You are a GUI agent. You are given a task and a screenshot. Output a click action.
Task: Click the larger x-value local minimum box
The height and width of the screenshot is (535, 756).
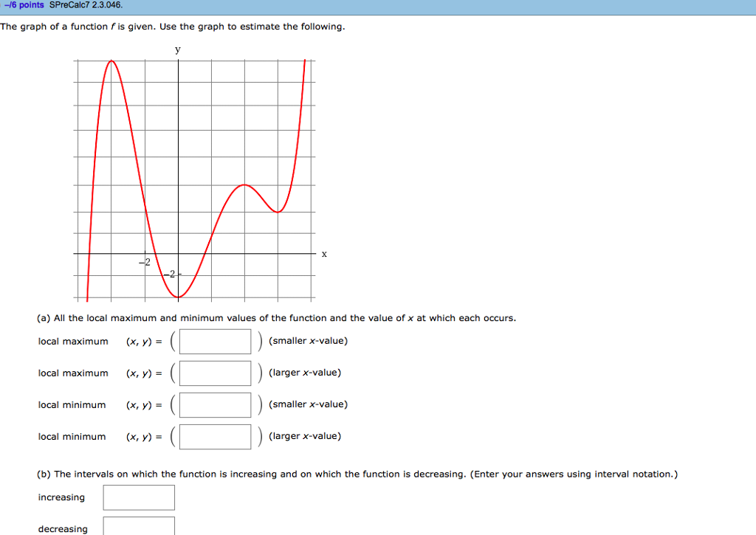(x=215, y=437)
